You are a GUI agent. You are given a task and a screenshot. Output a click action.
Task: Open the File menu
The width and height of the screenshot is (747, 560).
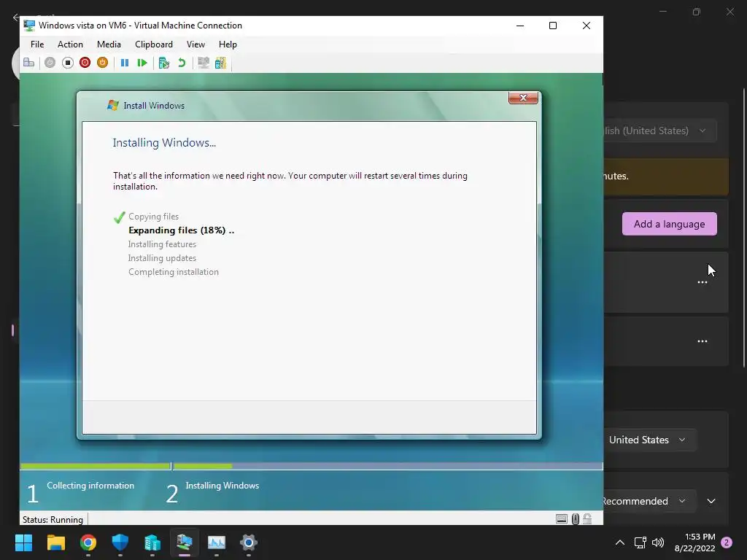click(37, 44)
